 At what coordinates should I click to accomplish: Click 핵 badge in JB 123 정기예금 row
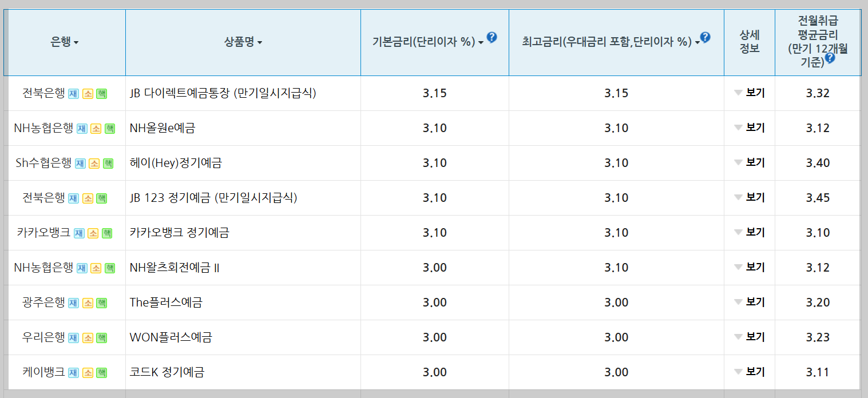(x=102, y=198)
